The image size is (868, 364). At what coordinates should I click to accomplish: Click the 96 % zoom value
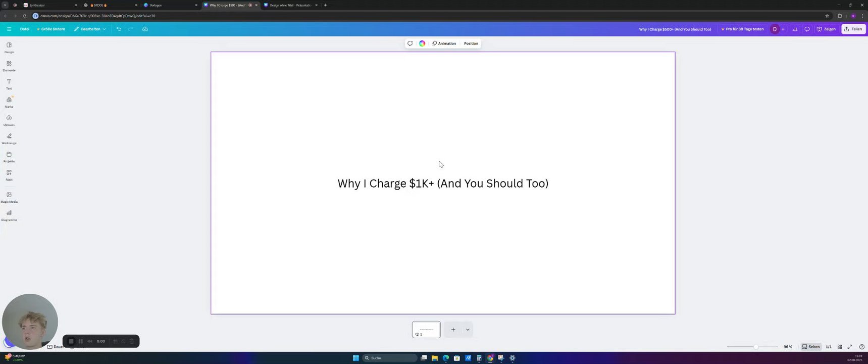788,347
